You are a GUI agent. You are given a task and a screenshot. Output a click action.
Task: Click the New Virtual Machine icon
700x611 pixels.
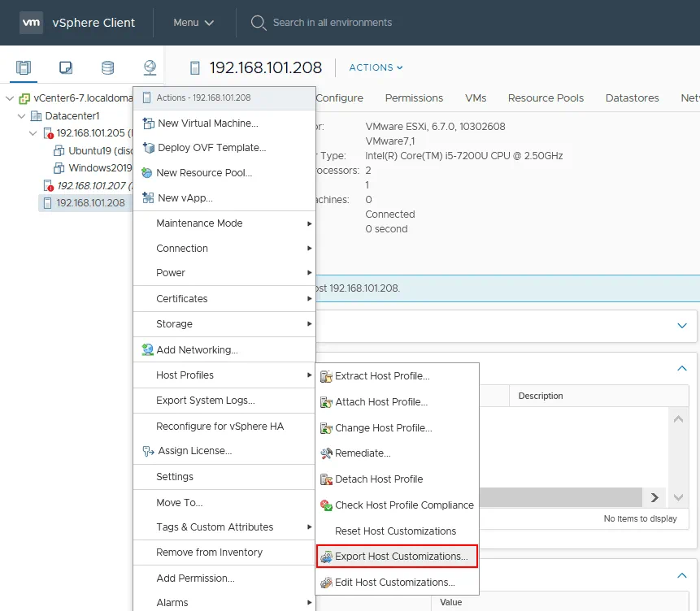pos(147,123)
